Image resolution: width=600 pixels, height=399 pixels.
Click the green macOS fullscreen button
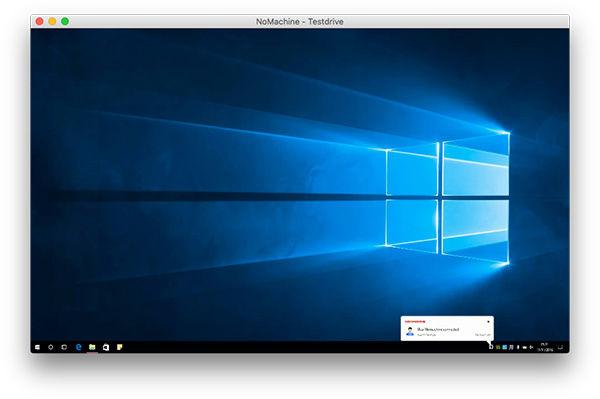click(x=65, y=21)
